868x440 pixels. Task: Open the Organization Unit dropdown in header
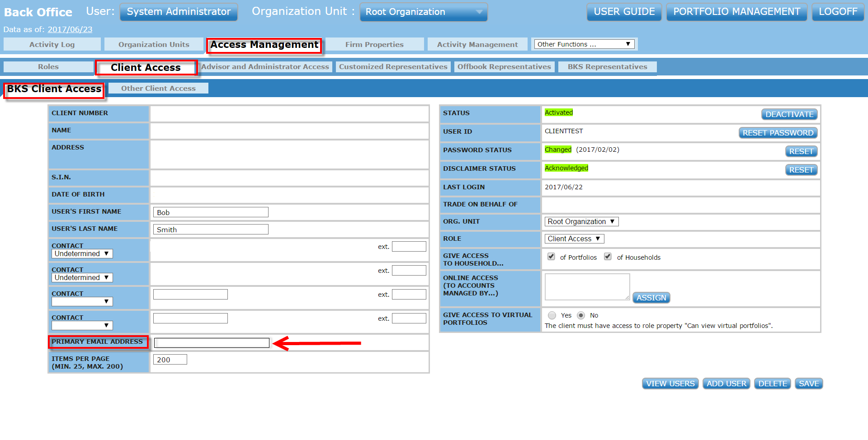(423, 12)
